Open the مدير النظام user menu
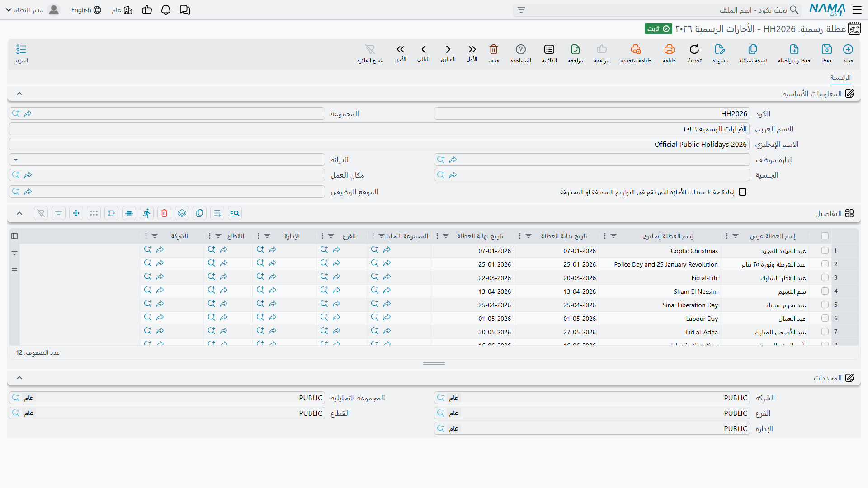Screen dimensions: 868x488 tap(33, 10)
